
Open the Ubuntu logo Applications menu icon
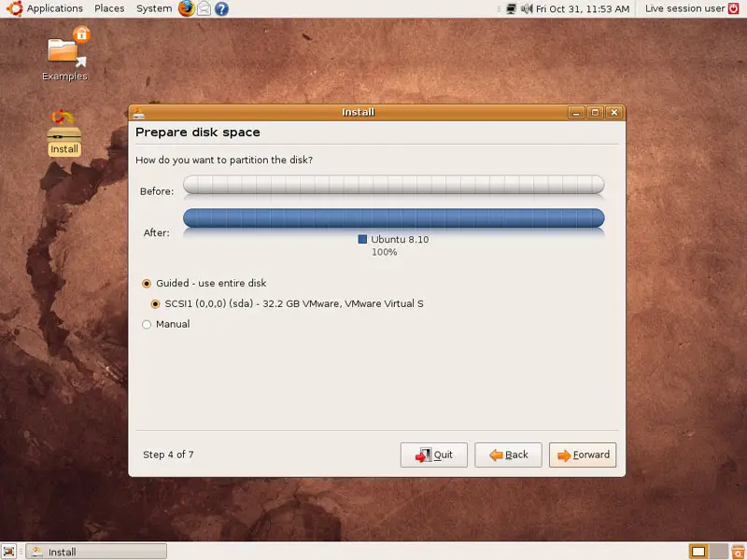[14, 8]
